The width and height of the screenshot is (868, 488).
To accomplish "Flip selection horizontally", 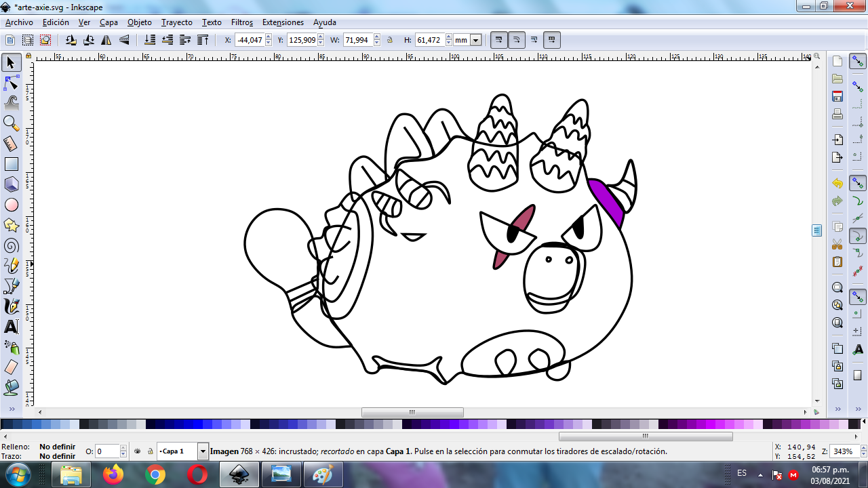I will 106,40.
